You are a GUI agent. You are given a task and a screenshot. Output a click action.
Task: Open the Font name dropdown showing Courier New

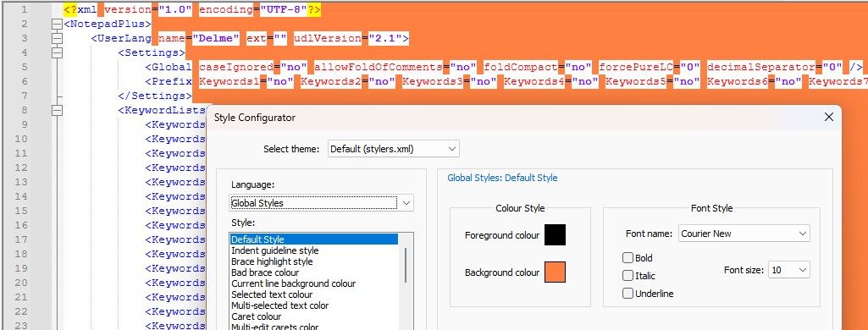point(744,234)
